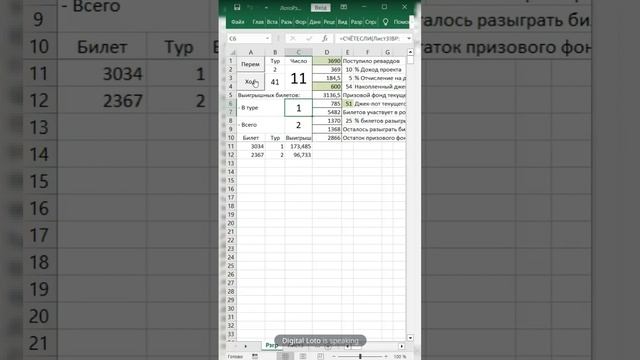This screenshot has height=360, width=640.
Task: Select column B header
Action: (275, 52)
